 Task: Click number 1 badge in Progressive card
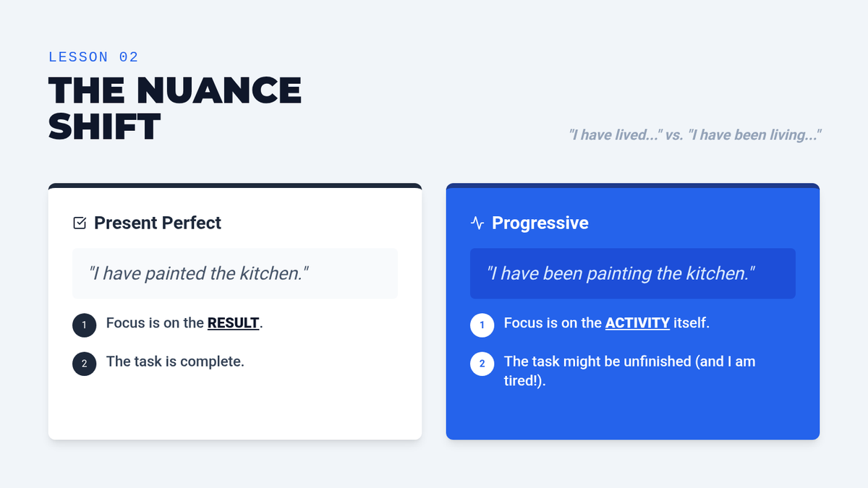click(482, 325)
